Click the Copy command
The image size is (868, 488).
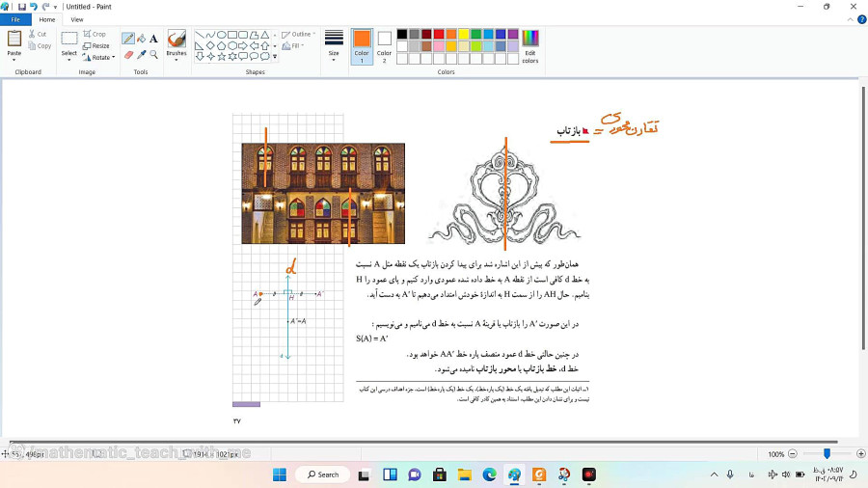(x=40, y=46)
